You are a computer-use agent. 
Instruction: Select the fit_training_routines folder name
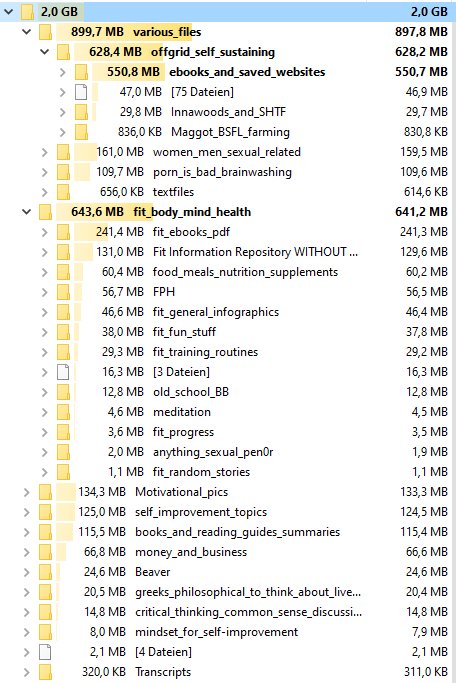click(205, 352)
